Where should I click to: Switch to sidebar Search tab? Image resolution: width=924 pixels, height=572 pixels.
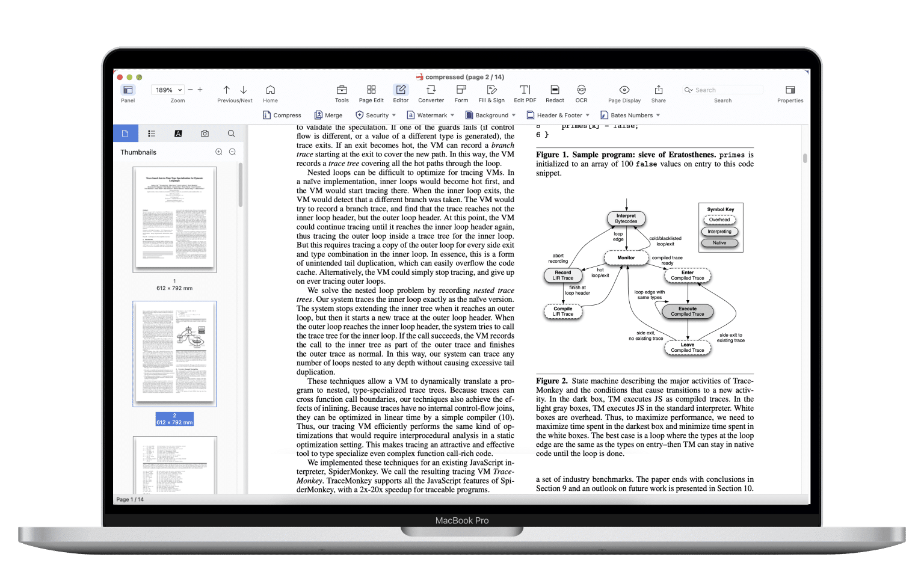point(231,134)
